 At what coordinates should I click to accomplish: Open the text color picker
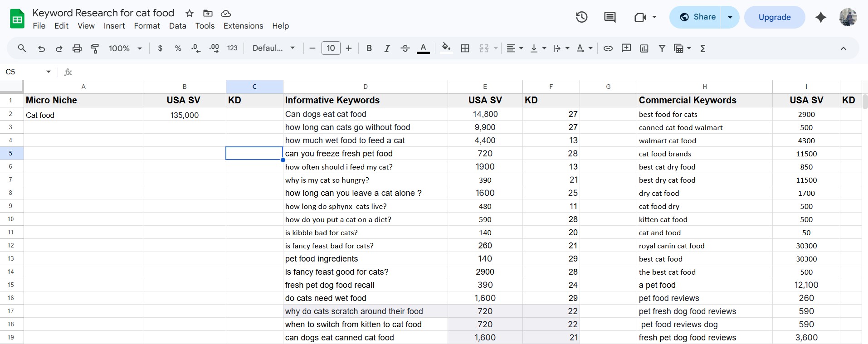pos(423,48)
